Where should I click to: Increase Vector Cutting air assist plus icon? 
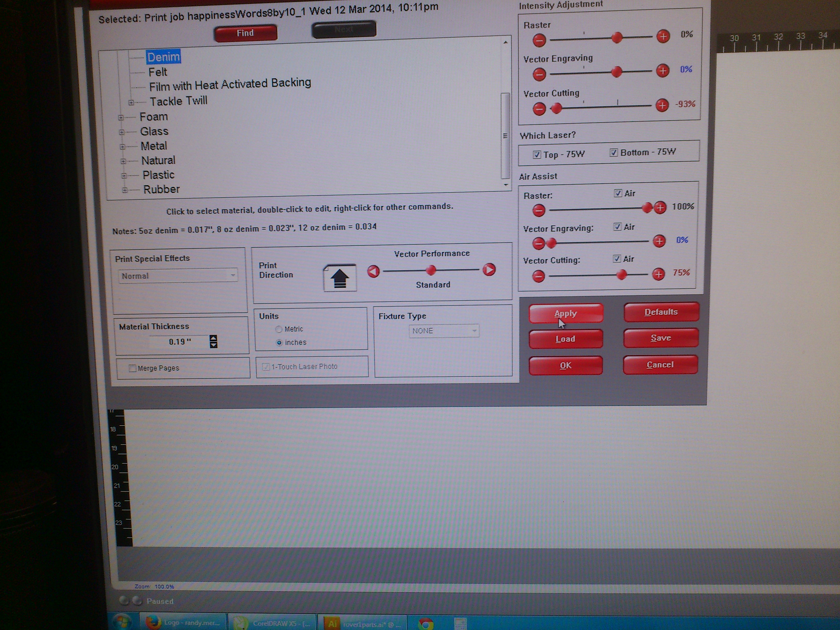pyautogui.click(x=658, y=274)
